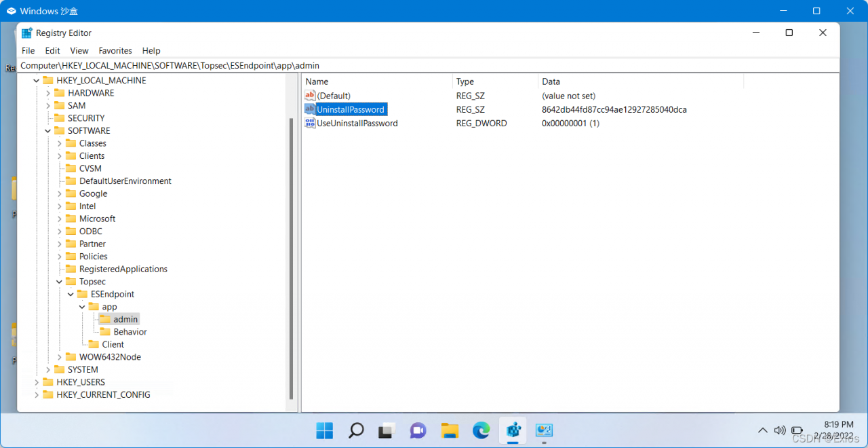This screenshot has height=448, width=868.
Task: Select the HKEY_CURRENT_CONFIG folder icon
Action: pyautogui.click(x=48, y=394)
